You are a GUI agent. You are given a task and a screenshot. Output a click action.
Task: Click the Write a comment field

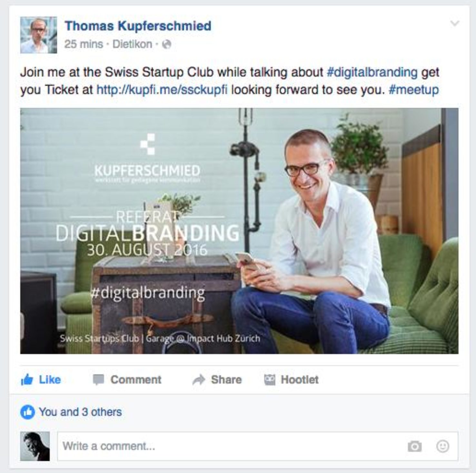tap(257, 446)
